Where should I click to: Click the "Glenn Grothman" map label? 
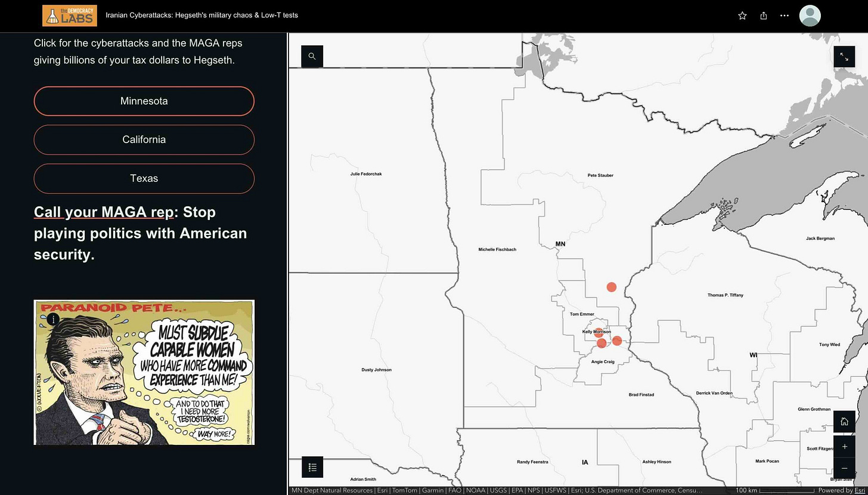click(x=814, y=409)
